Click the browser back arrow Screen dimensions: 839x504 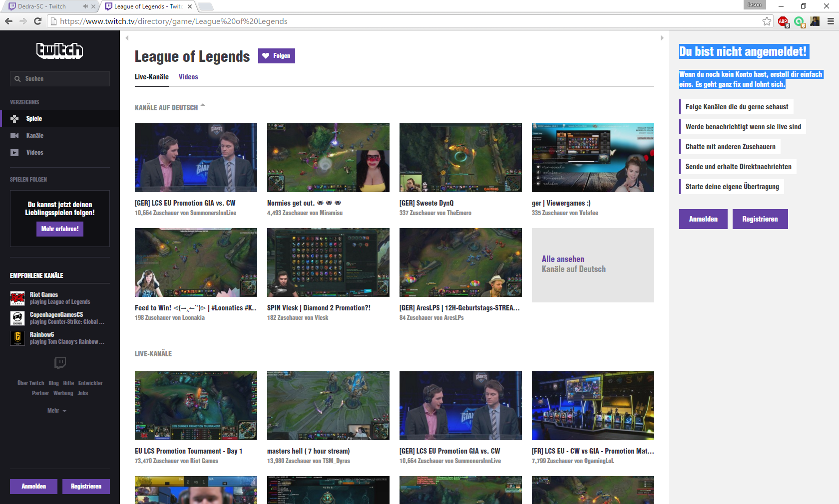tap(8, 21)
